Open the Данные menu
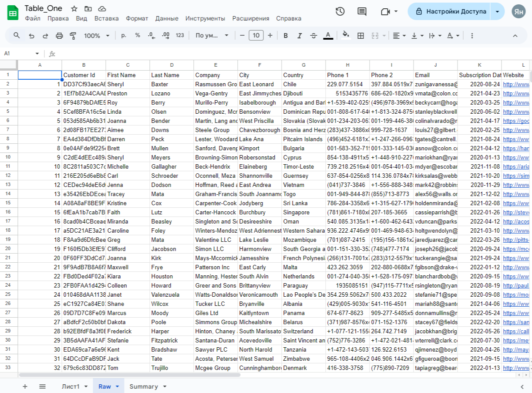 pos(167,18)
